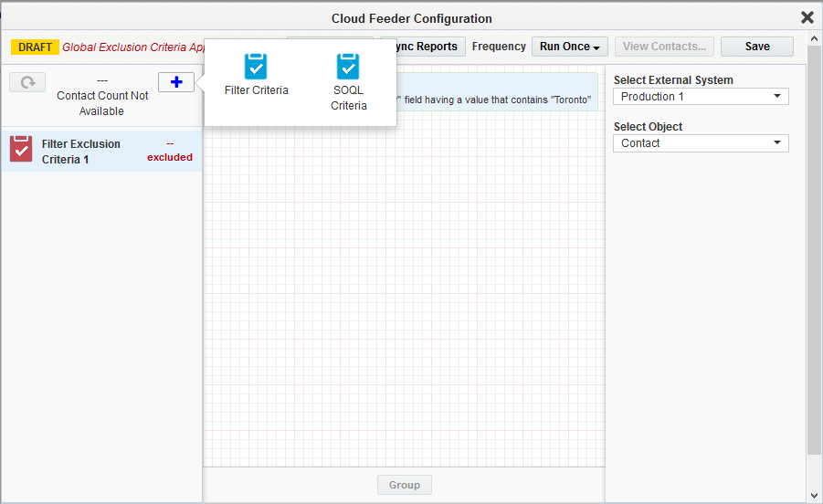823x504 pixels.
Task: Click the Group button below canvas
Action: coord(404,485)
